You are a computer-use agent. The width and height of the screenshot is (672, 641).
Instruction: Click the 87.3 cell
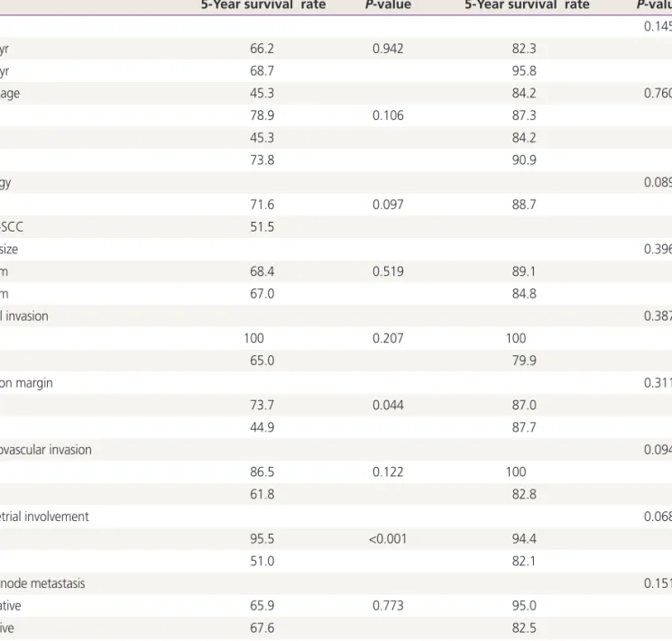pyautogui.click(x=524, y=115)
